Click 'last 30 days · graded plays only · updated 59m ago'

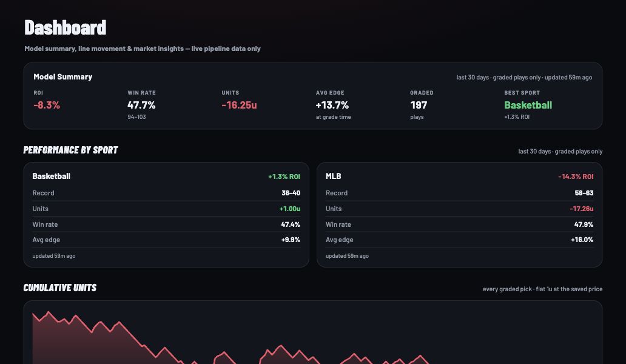click(524, 78)
